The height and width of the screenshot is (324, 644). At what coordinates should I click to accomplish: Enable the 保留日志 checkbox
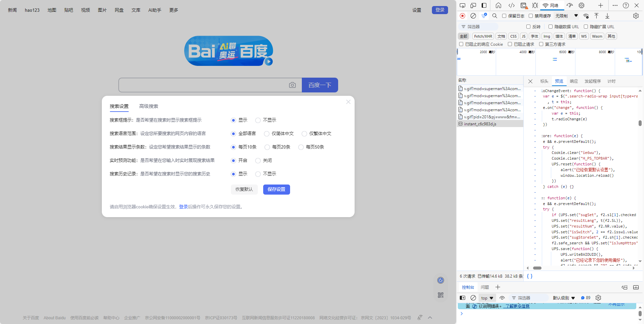[504, 16]
